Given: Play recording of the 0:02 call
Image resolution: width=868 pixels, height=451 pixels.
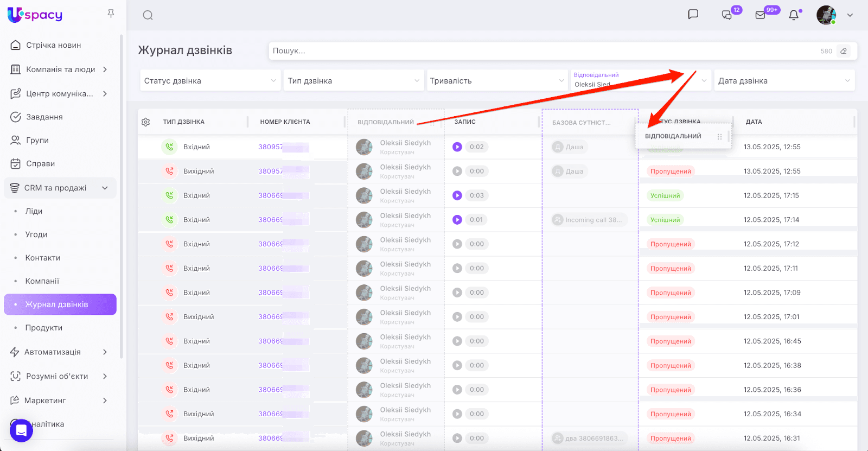Looking at the screenshot, I should click(x=457, y=147).
